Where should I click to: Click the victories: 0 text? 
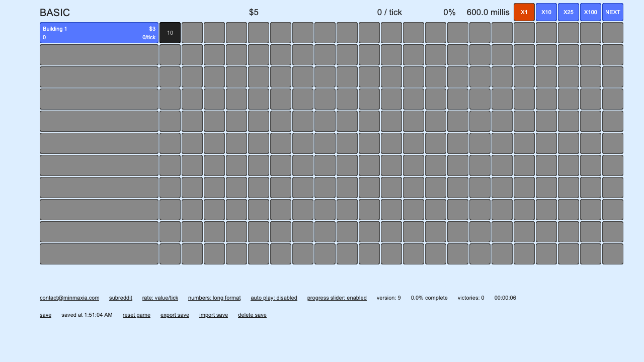coord(471,298)
